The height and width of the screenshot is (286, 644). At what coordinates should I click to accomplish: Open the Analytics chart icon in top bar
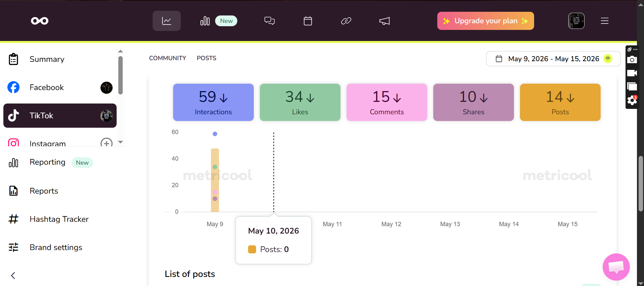(167, 21)
